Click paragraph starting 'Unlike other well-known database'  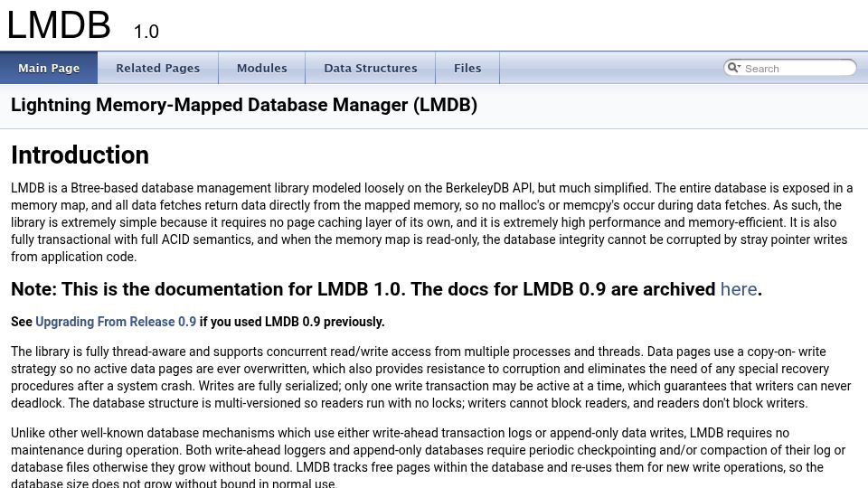coord(428,458)
